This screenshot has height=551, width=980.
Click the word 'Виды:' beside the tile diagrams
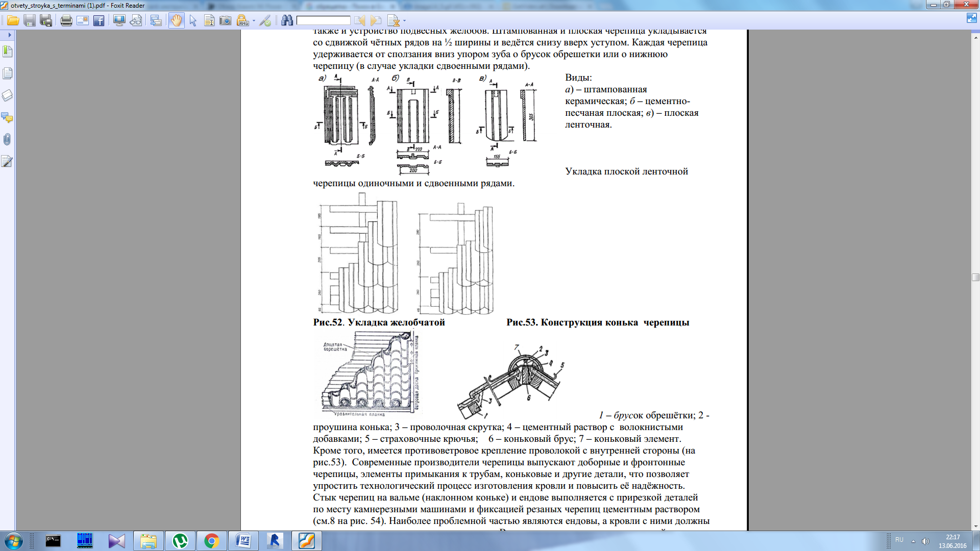click(578, 78)
